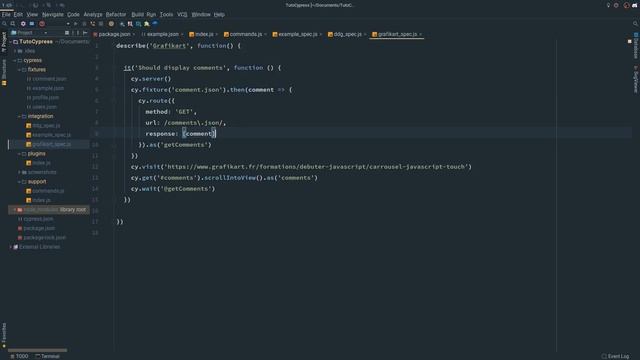Click the orange round toolbar icon
The width and height of the screenshot is (640, 360).
(111, 24)
